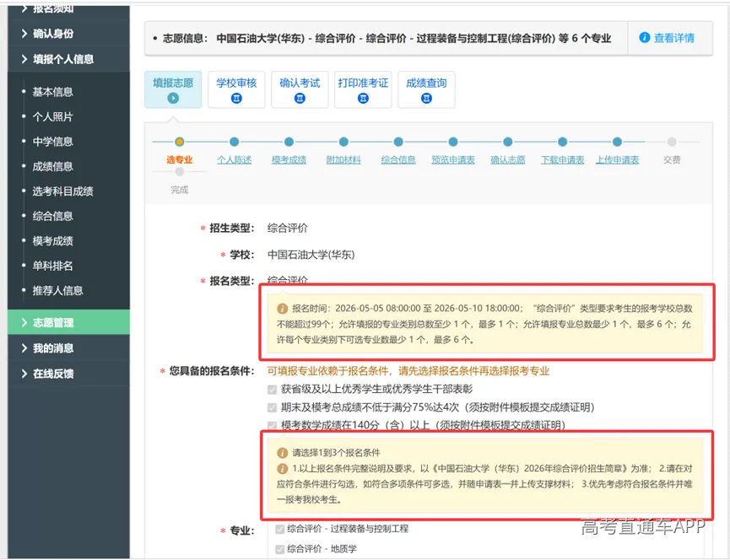
Task: Toggle checkbox 获省级及以上优秀学生或优秀学生干部表彰
Action: pyautogui.click(x=273, y=390)
